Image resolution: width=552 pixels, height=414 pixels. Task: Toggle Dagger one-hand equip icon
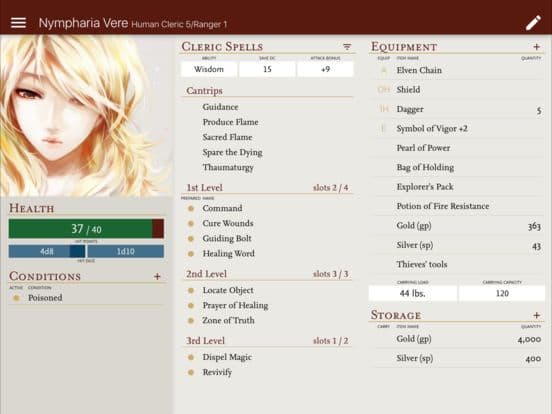pos(383,109)
